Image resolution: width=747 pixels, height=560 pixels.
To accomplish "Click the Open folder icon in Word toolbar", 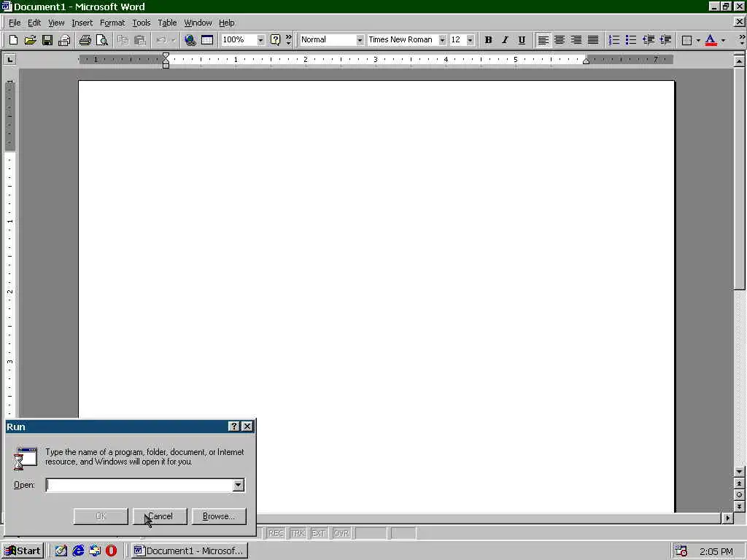I will [x=30, y=40].
